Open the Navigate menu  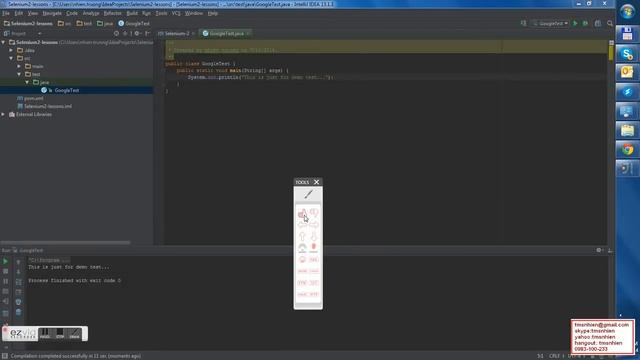pyautogui.click(x=52, y=13)
